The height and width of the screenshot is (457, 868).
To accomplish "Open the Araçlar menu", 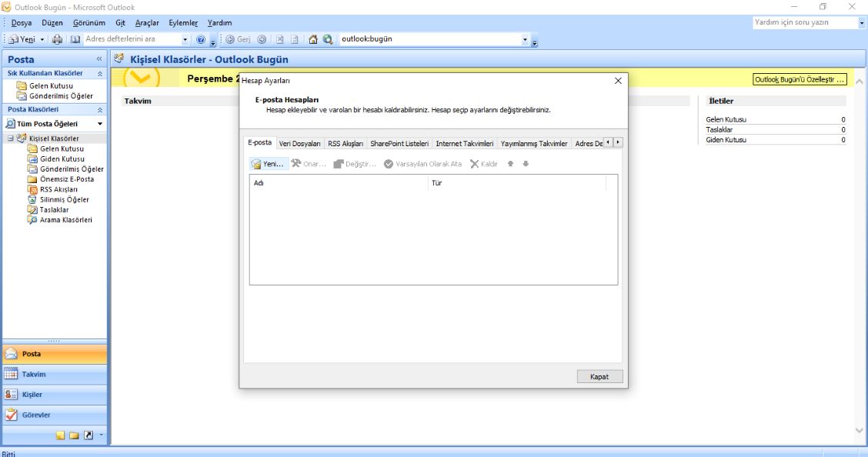I will coord(146,23).
